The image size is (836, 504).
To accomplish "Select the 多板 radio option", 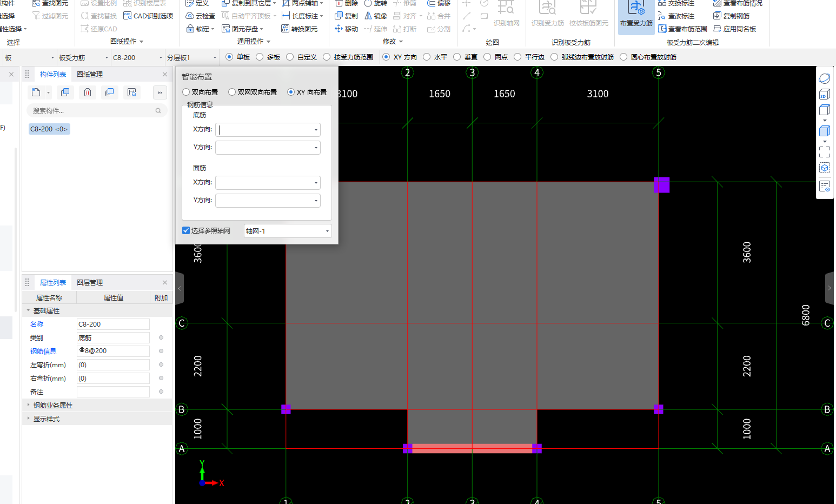I will 268,57.
